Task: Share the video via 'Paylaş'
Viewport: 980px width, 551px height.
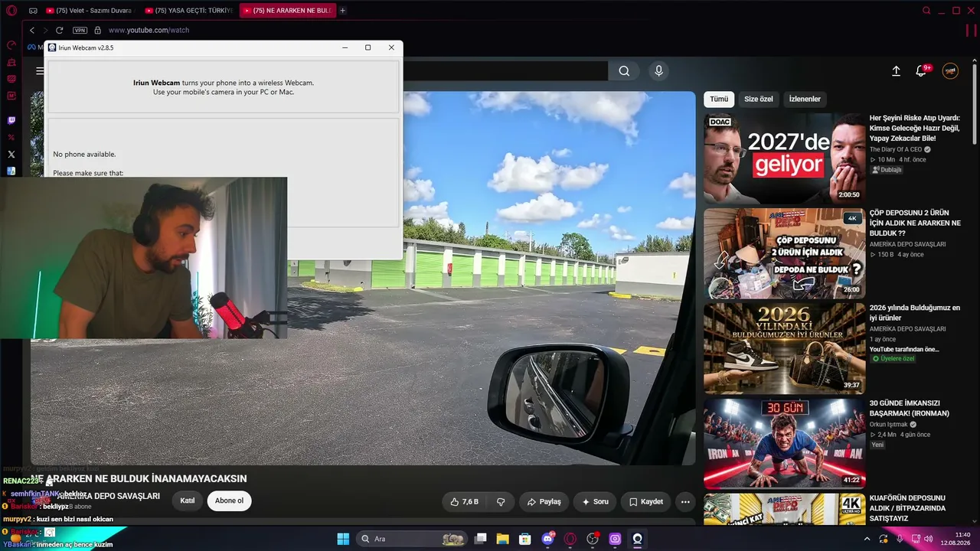Action: (544, 501)
